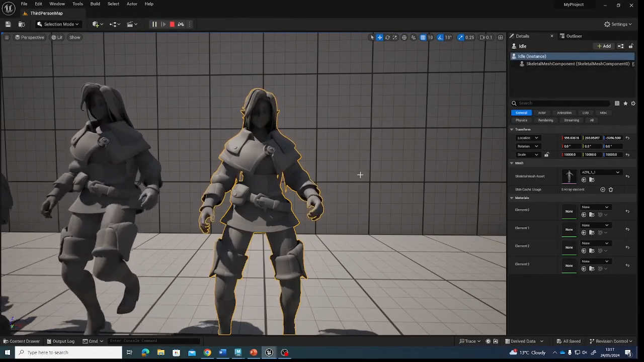The image size is (644, 362).
Task: Click the trash icon for Skin Cache Usage
Action: 611,190
